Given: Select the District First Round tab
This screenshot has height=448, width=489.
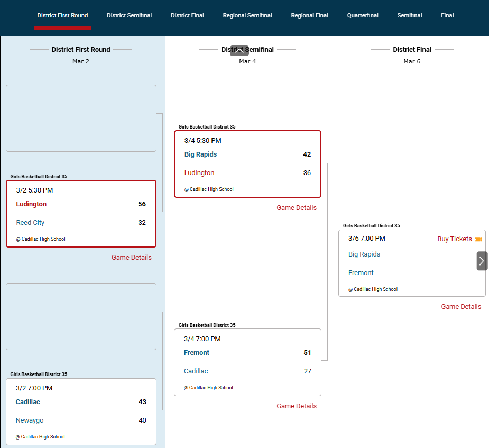Looking at the screenshot, I should [62, 15].
